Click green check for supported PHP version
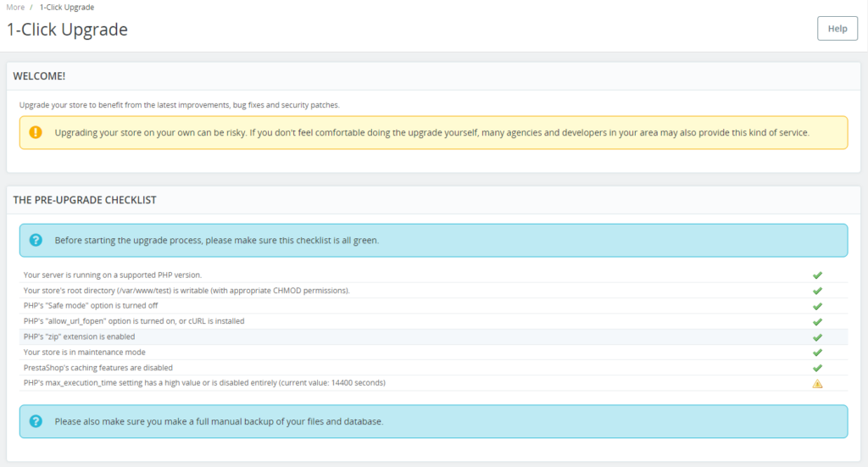 (x=817, y=275)
